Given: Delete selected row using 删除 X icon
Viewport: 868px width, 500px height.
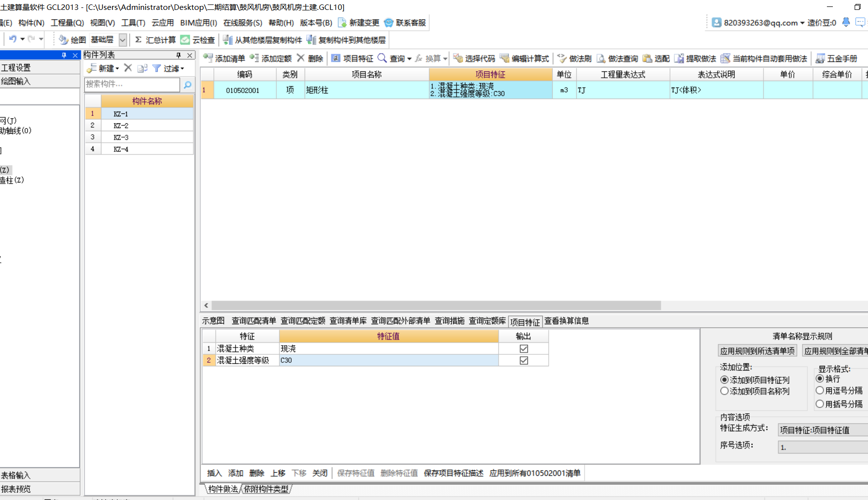Looking at the screenshot, I should pos(301,58).
